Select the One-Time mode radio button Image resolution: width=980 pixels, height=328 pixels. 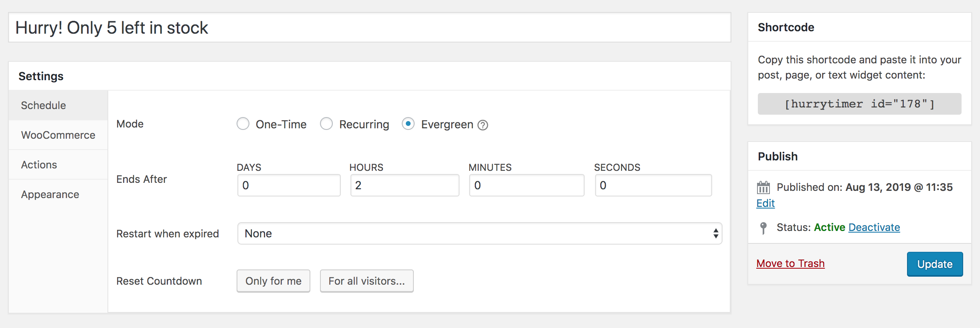point(243,124)
